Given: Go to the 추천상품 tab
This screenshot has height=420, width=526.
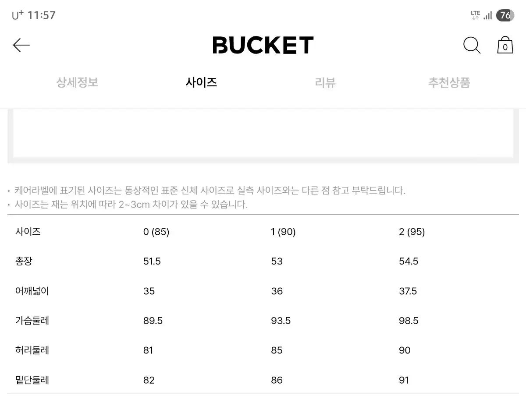Looking at the screenshot, I should click(449, 82).
